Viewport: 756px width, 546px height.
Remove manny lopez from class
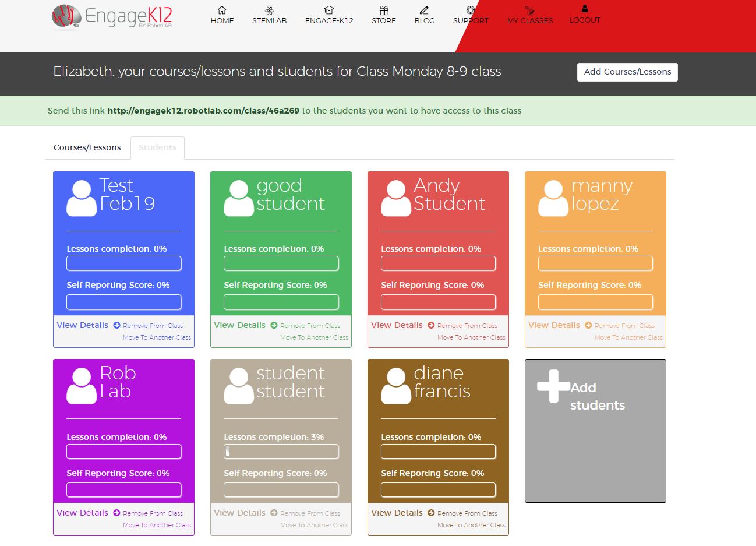tap(624, 326)
